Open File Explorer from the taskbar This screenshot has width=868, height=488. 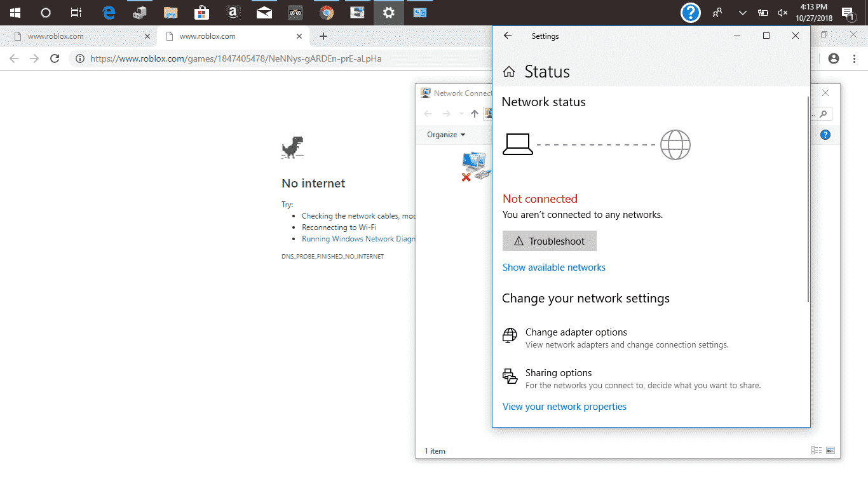click(170, 12)
